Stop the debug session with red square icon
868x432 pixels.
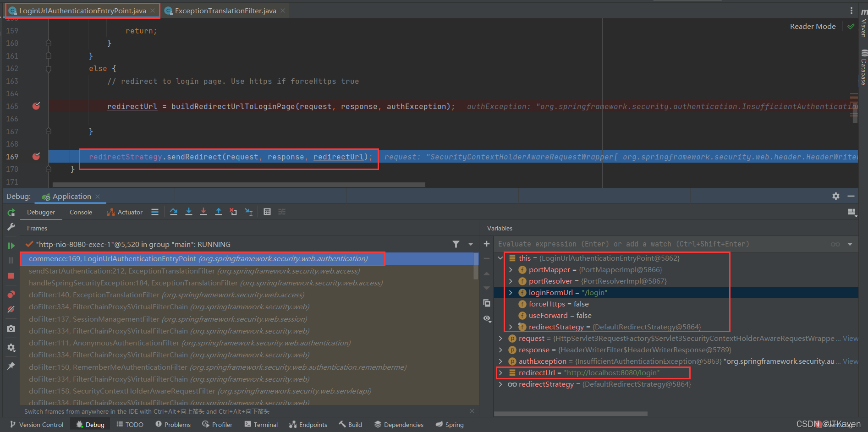[x=11, y=275]
